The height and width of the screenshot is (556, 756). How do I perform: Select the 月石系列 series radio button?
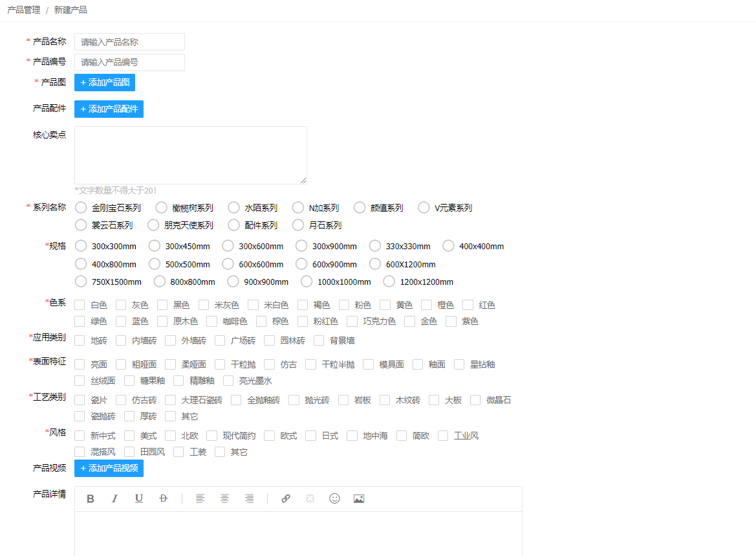(300, 225)
